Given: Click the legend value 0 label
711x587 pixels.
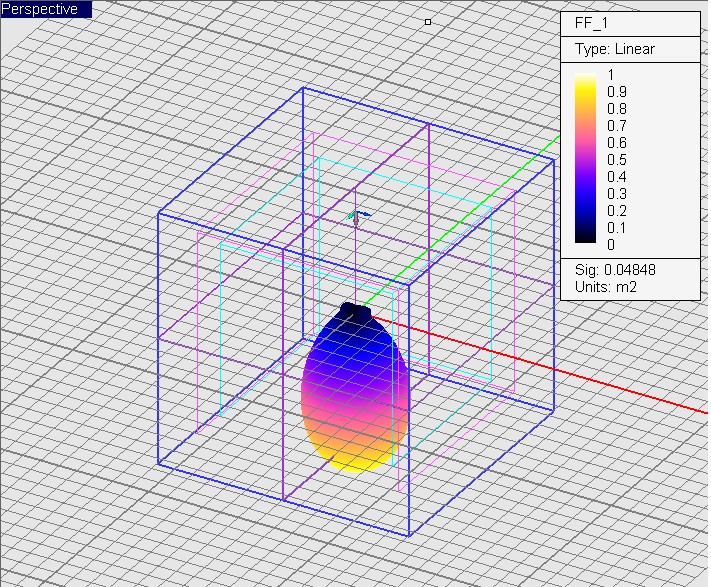Looking at the screenshot, I should point(611,244).
